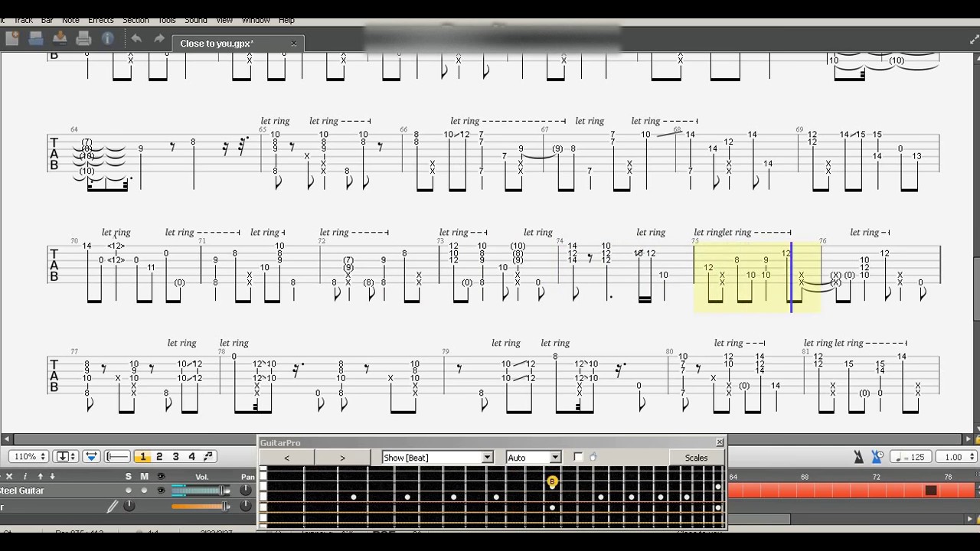Select voice 1
This screenshot has height=551, width=980.
142,457
